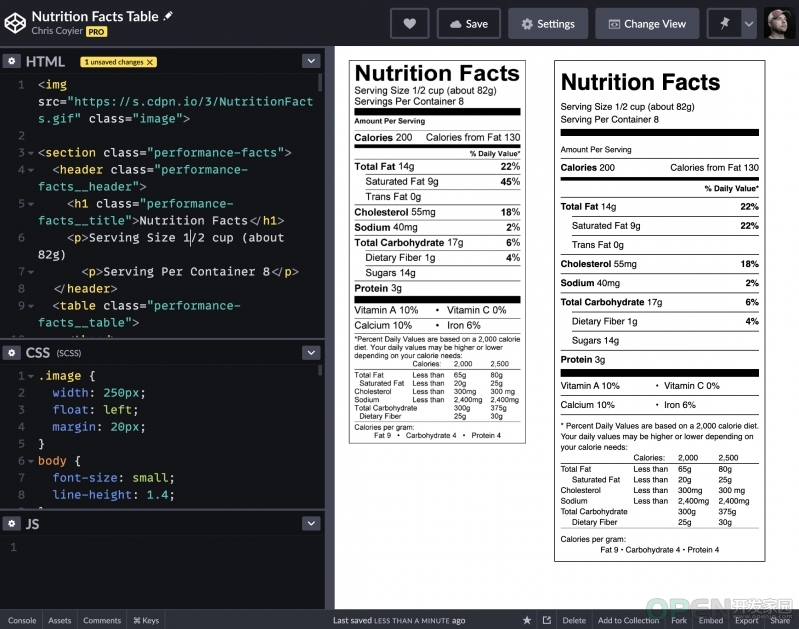
Task: Save the pen
Action: coord(468,23)
